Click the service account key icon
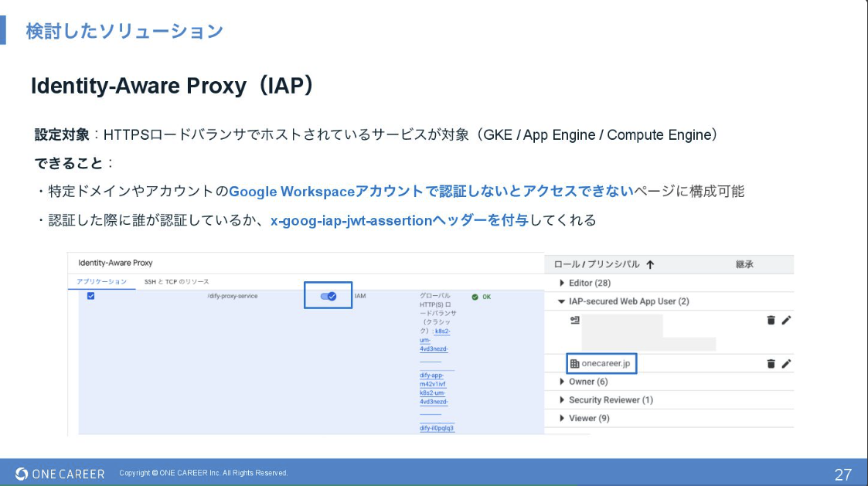The width and height of the screenshot is (868, 486). 574,320
